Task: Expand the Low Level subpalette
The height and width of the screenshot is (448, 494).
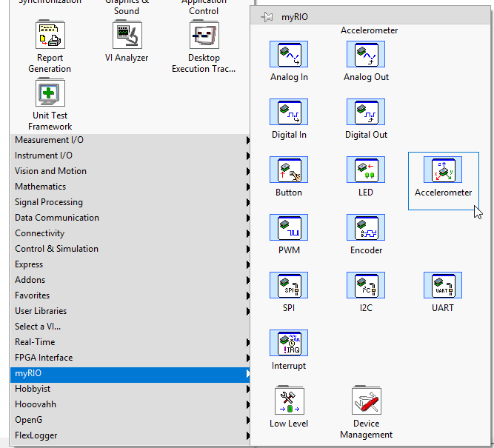Action: [x=289, y=401]
